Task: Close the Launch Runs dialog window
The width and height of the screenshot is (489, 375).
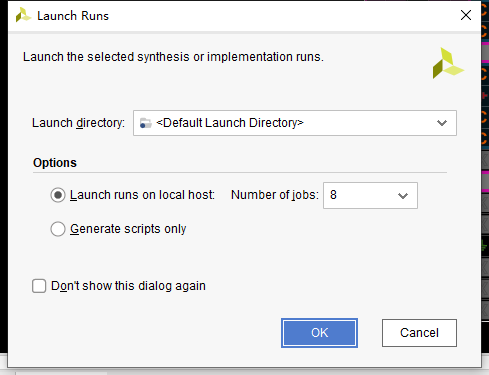Action: point(466,15)
